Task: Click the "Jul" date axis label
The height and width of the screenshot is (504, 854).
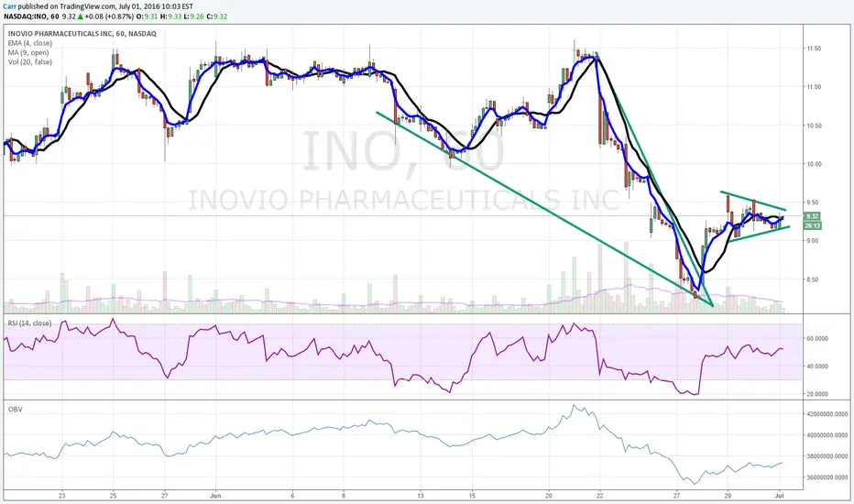Action: (x=779, y=496)
